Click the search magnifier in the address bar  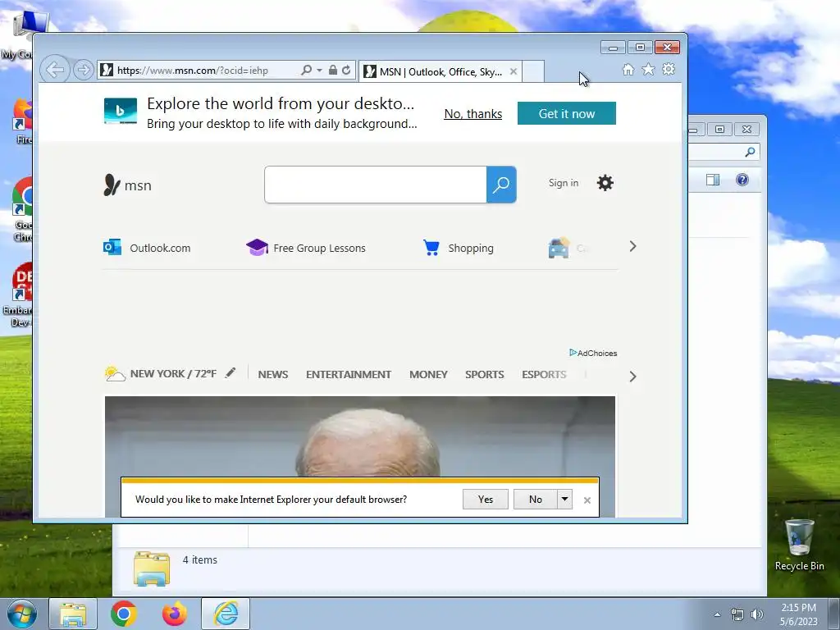307,71
